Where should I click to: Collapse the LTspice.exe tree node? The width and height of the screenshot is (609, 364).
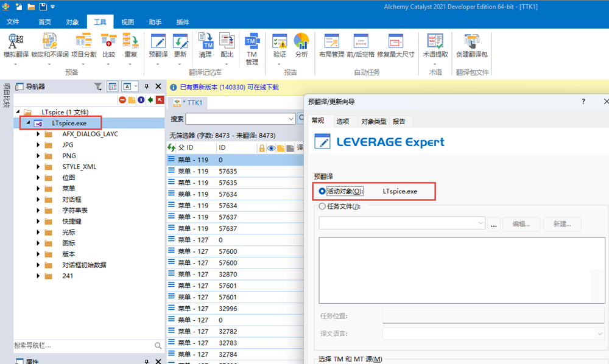click(28, 122)
